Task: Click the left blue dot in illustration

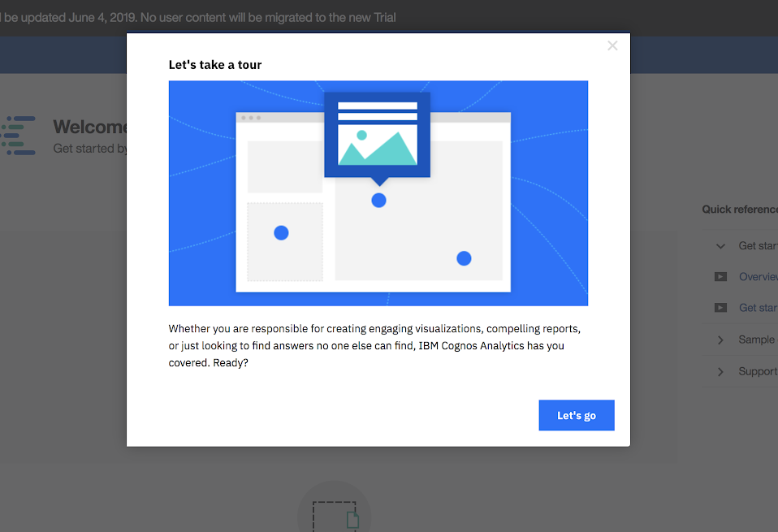Action: tap(281, 233)
